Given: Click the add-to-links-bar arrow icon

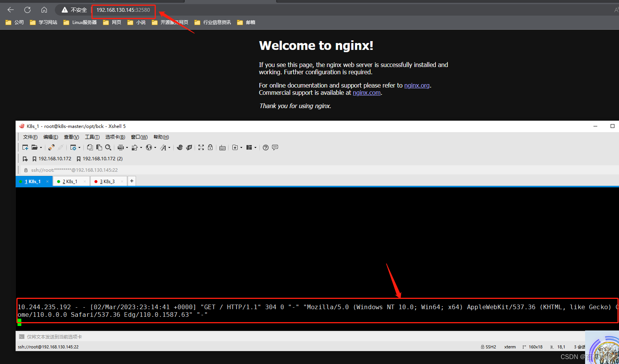Looking at the screenshot, I should [x=25, y=159].
